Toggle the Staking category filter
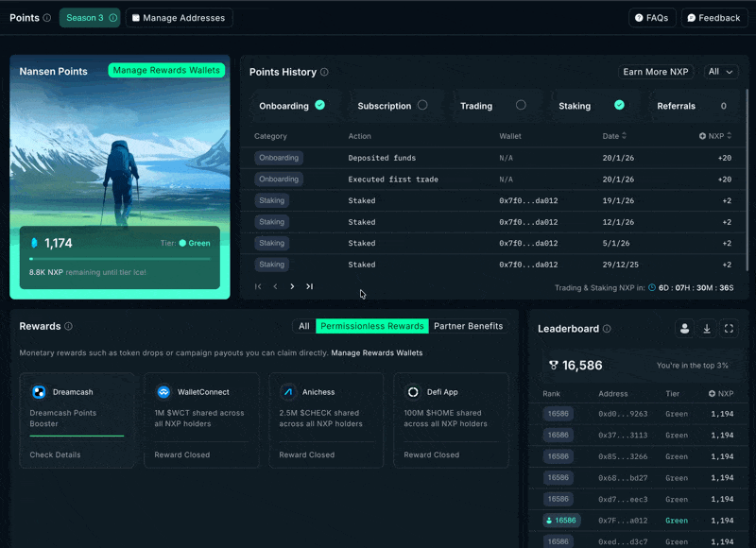 click(x=591, y=106)
